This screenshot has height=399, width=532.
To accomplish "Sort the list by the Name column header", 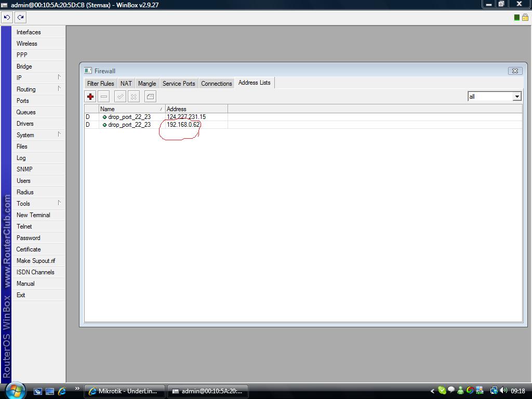I will 131,109.
